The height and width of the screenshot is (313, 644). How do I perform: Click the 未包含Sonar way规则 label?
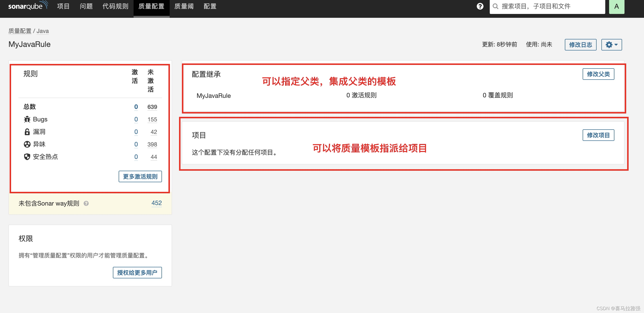pos(49,204)
